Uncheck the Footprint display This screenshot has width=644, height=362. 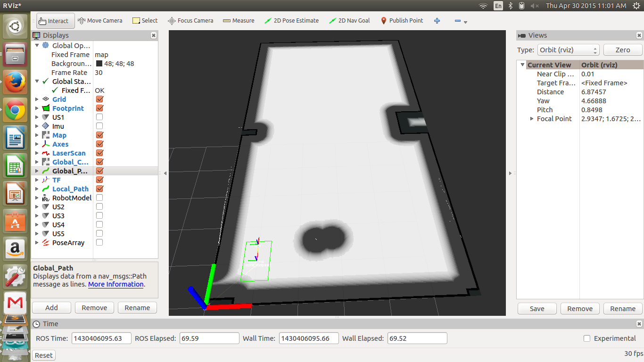coord(99,108)
